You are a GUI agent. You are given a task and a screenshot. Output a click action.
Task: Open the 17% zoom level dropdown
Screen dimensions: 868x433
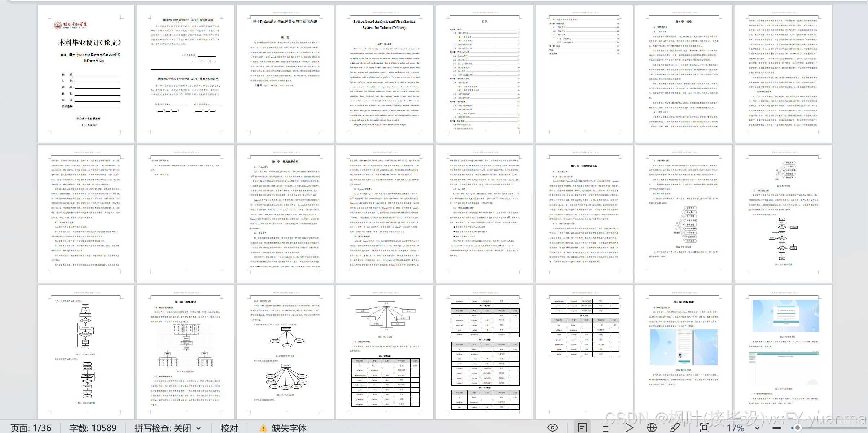pos(757,428)
